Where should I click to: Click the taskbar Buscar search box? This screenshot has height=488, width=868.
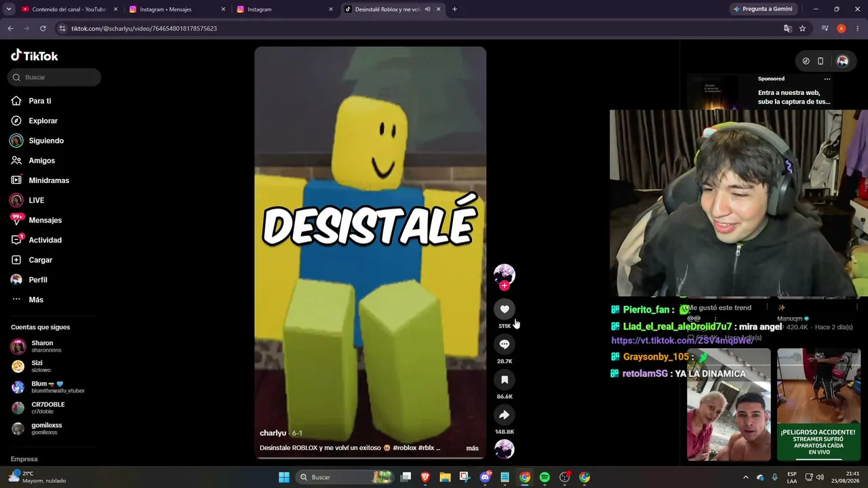click(x=346, y=477)
